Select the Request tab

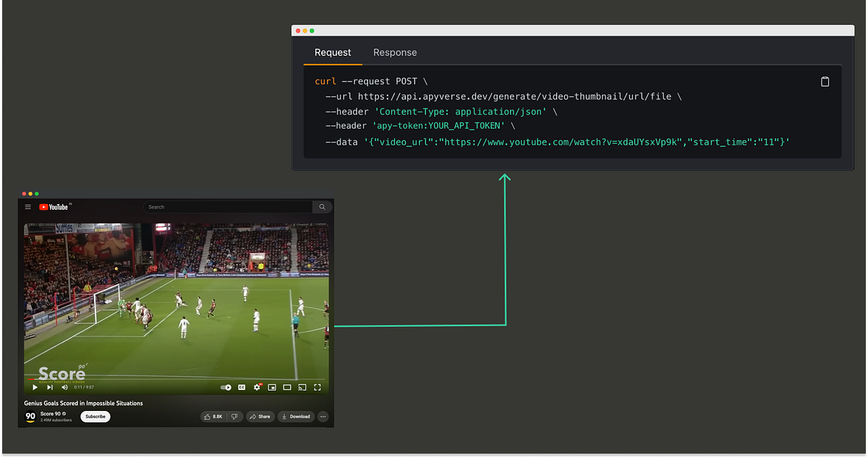(x=333, y=52)
